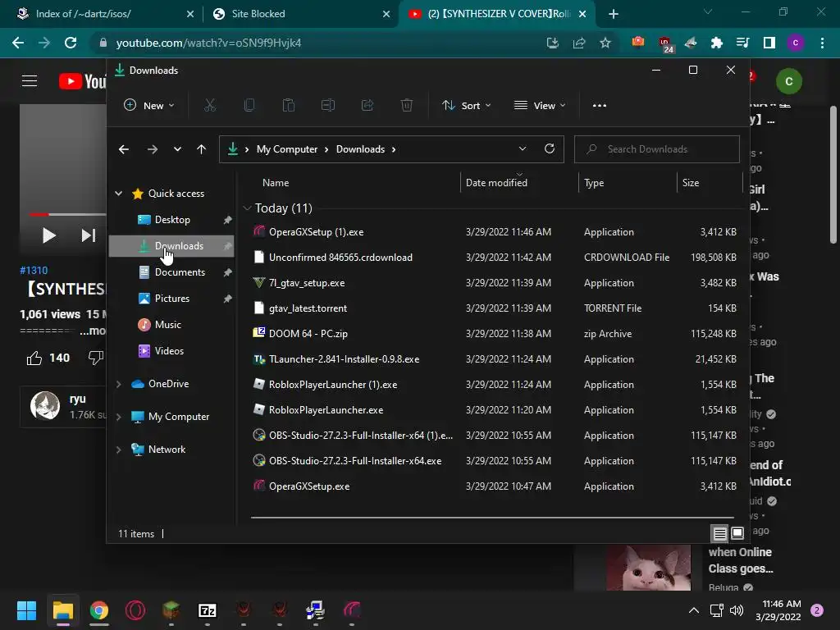Select Pictures in navigation pane

click(172, 299)
